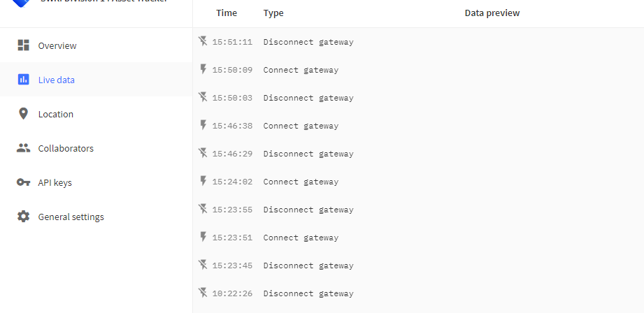Select the 15:24:02 Connect gateway row

click(x=418, y=182)
